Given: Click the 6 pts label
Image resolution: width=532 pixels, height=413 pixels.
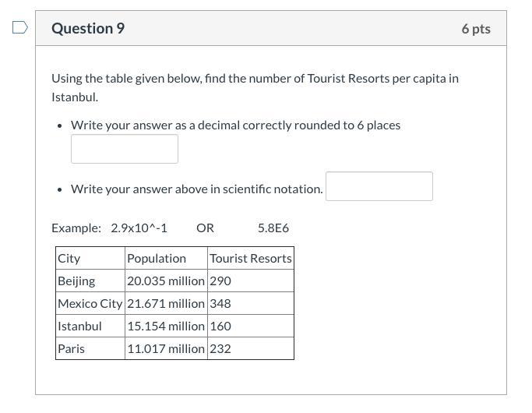Looking at the screenshot, I should [475, 29].
